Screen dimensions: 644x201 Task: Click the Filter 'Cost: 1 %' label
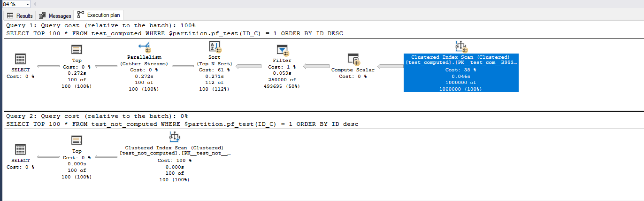[282, 67]
